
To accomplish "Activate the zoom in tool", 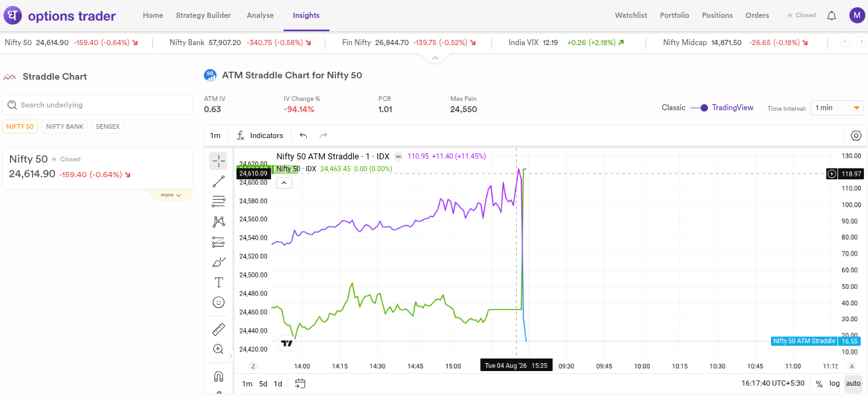I will coord(218,349).
